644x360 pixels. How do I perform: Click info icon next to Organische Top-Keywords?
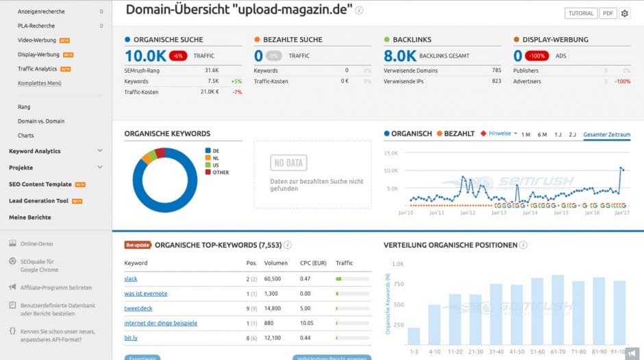(x=288, y=245)
